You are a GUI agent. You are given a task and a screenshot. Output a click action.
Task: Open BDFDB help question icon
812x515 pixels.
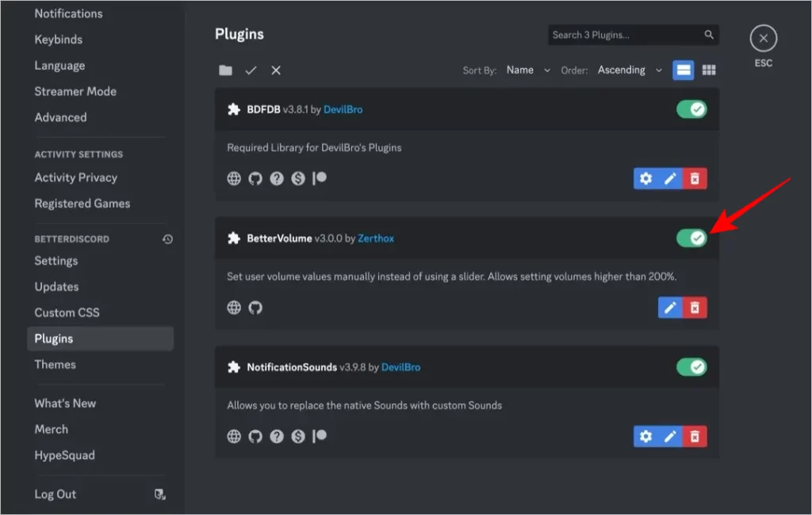point(277,178)
